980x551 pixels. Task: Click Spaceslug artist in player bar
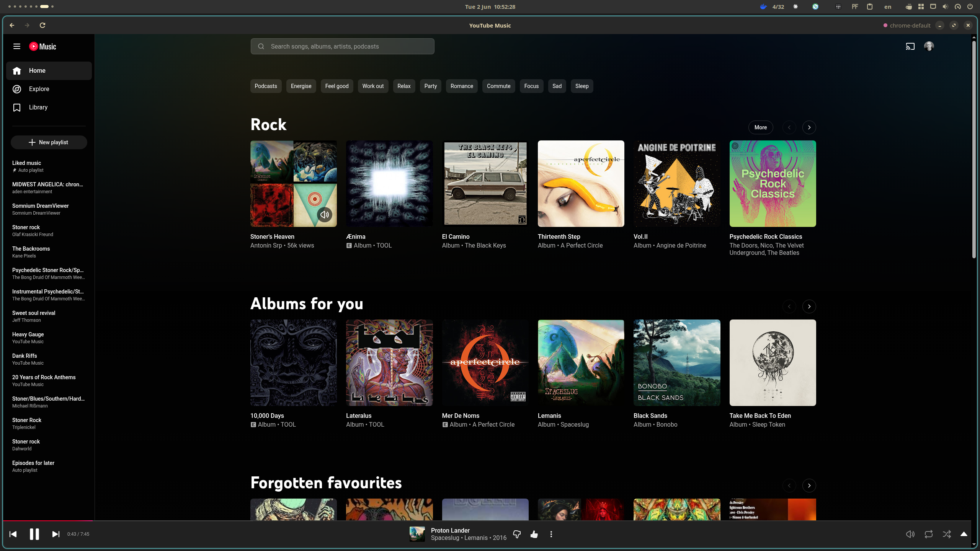click(x=445, y=538)
